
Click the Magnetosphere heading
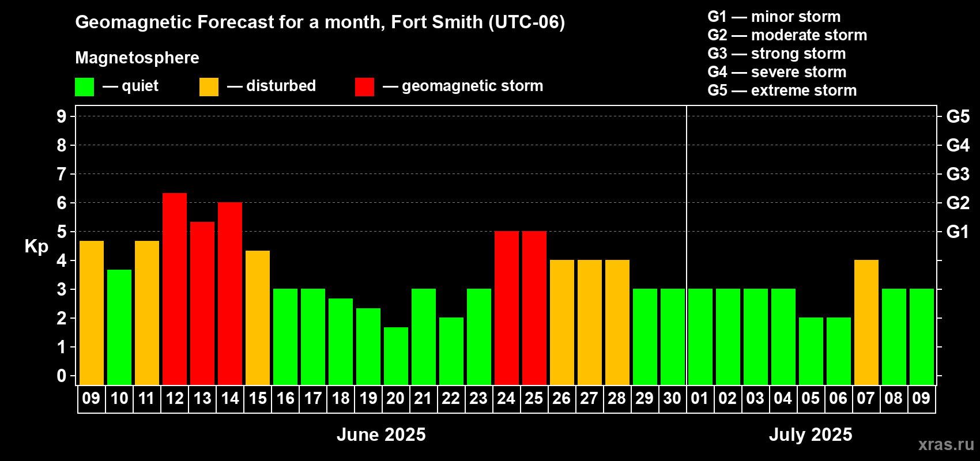tap(137, 58)
